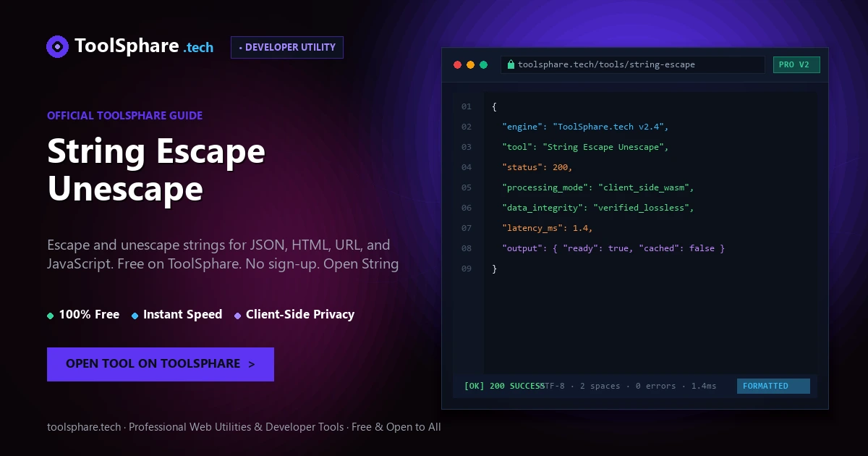The image size is (868, 456).
Task: Click the green bullet beside 100% Free
Action: pyautogui.click(x=50, y=316)
